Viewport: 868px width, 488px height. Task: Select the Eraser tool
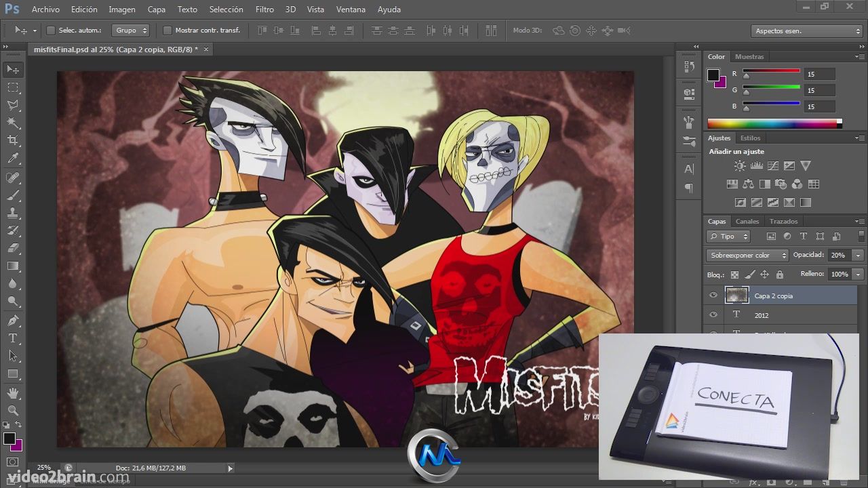pyautogui.click(x=13, y=248)
